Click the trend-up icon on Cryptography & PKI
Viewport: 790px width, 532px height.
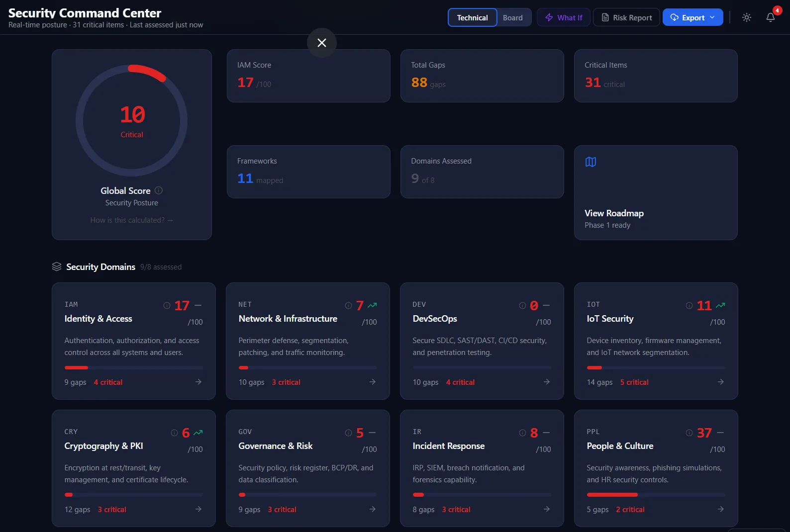click(198, 433)
